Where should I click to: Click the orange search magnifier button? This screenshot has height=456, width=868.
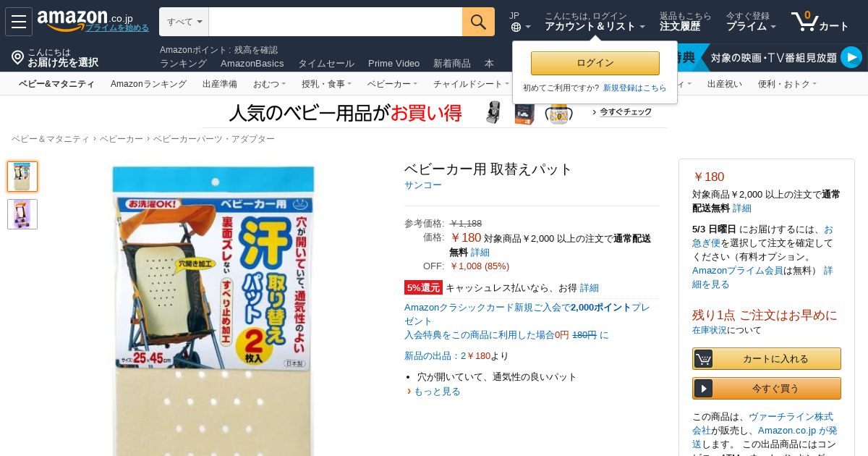coord(478,22)
